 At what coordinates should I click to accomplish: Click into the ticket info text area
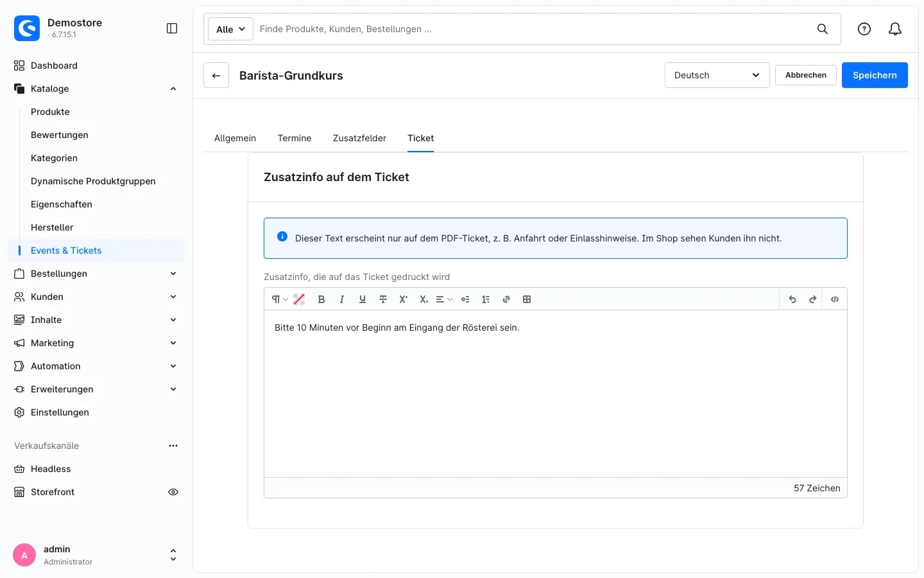pyautogui.click(x=556, y=394)
